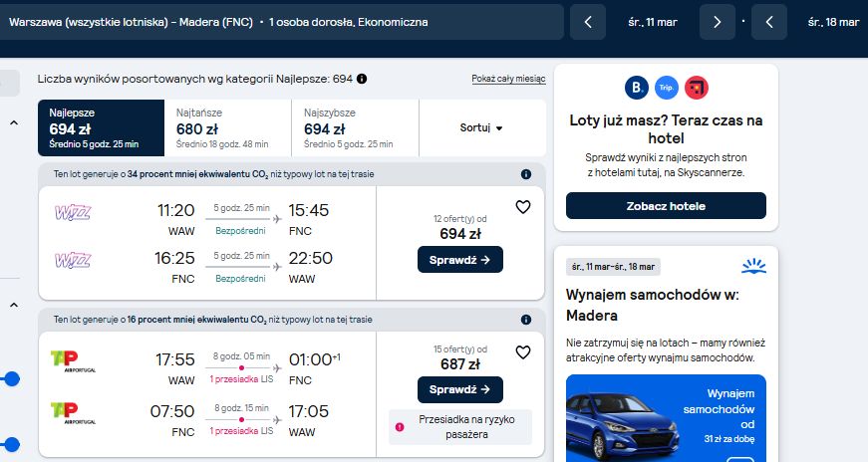Go to next departure day after śr., 11 mar

pos(718,22)
